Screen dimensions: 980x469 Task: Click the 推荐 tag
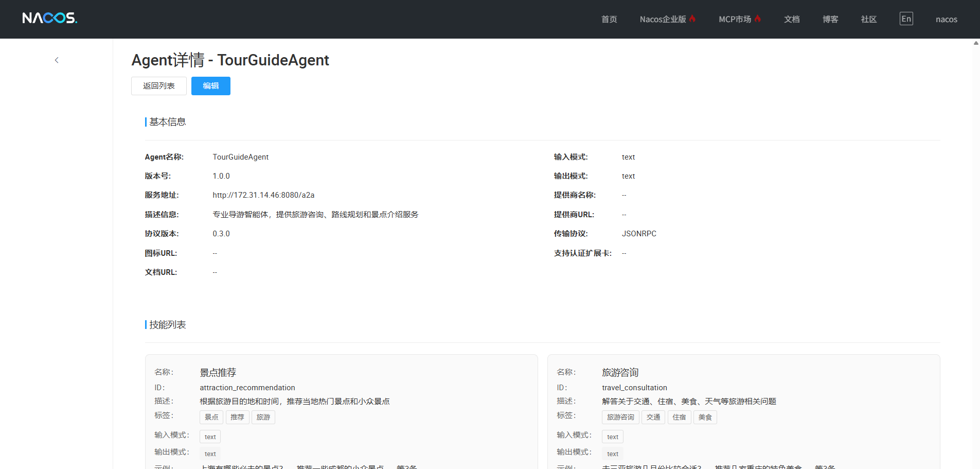point(237,417)
